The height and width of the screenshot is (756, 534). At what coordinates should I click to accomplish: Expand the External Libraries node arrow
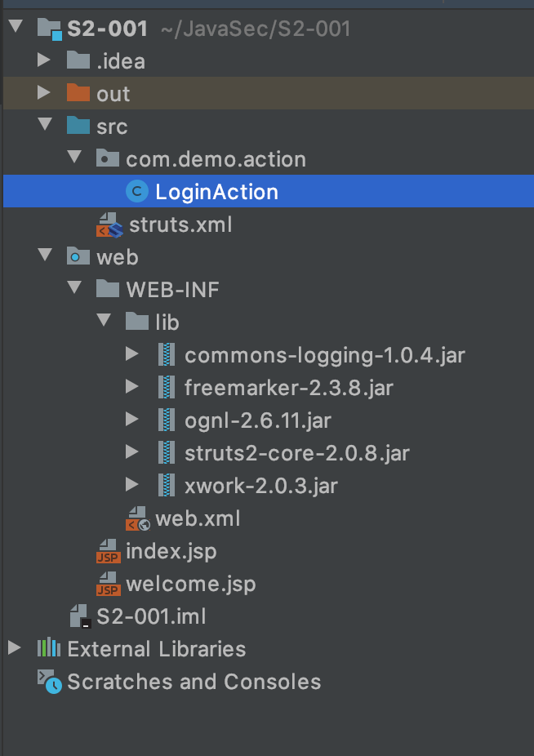coord(14,649)
